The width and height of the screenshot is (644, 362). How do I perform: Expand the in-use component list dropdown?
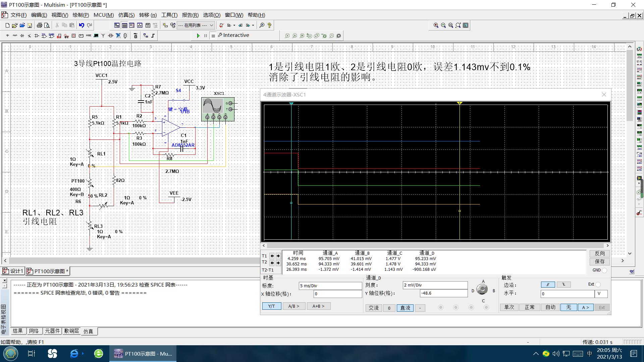coord(211,25)
